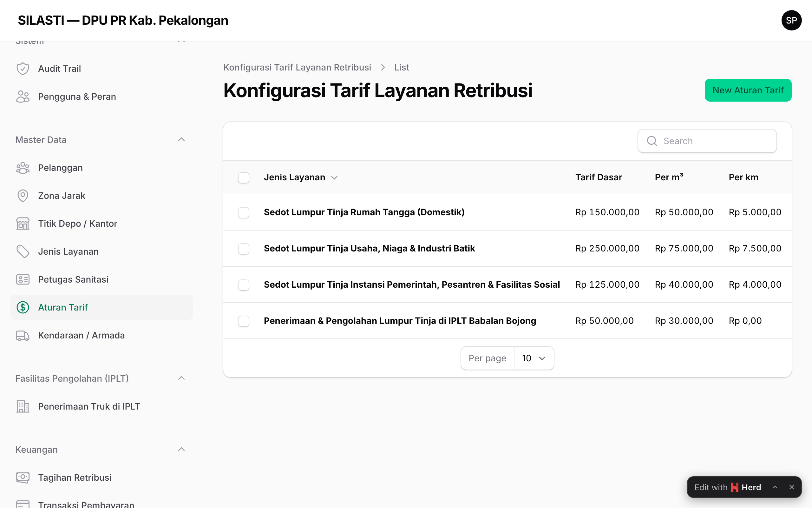
Task: Open Sedot Lumpur Tinja Rumah Tangga (Domestik) record
Action: point(364,212)
